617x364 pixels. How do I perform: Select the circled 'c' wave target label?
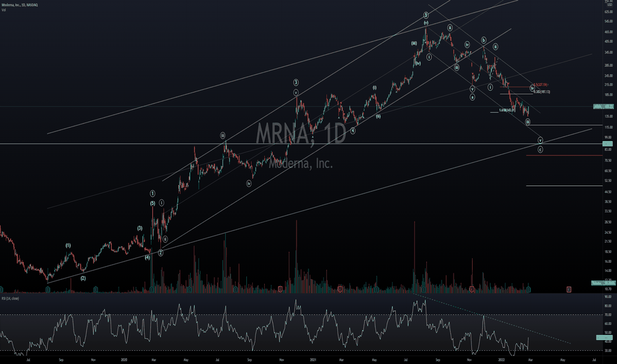[x=540, y=150]
